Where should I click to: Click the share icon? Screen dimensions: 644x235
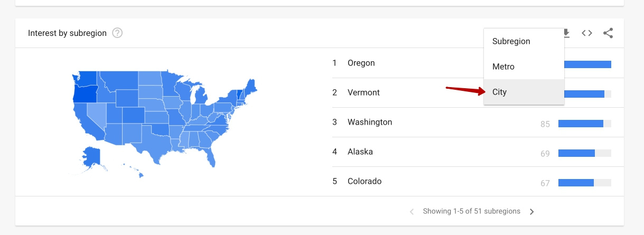coord(608,33)
